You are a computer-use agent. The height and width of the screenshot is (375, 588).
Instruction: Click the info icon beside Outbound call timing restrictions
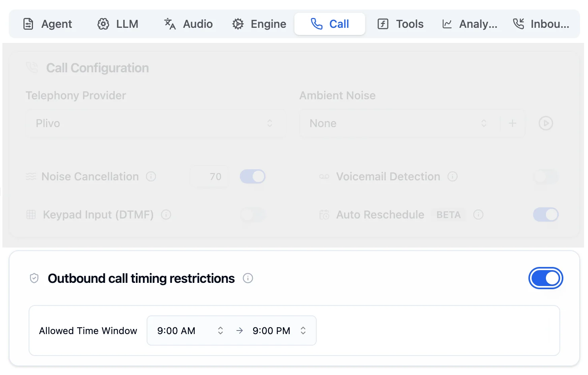248,278
